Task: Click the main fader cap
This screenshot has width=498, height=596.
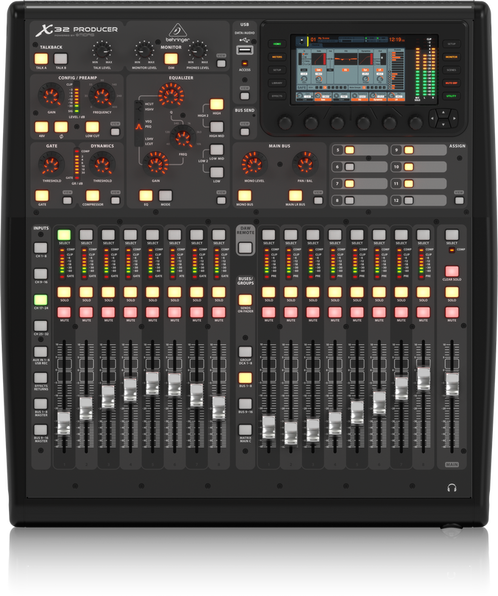Action: 452,384
